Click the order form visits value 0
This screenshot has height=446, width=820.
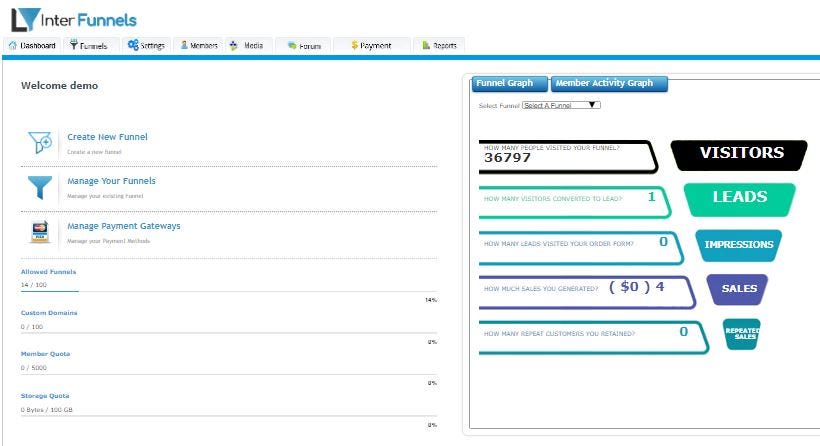pyautogui.click(x=664, y=242)
